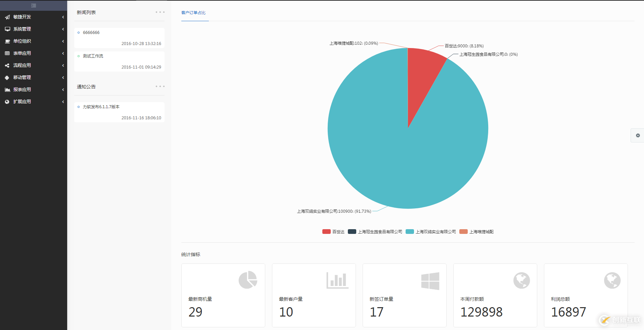This screenshot has height=330, width=644.
Task: Open the 报表应用 sidebar menu
Action: [34, 90]
